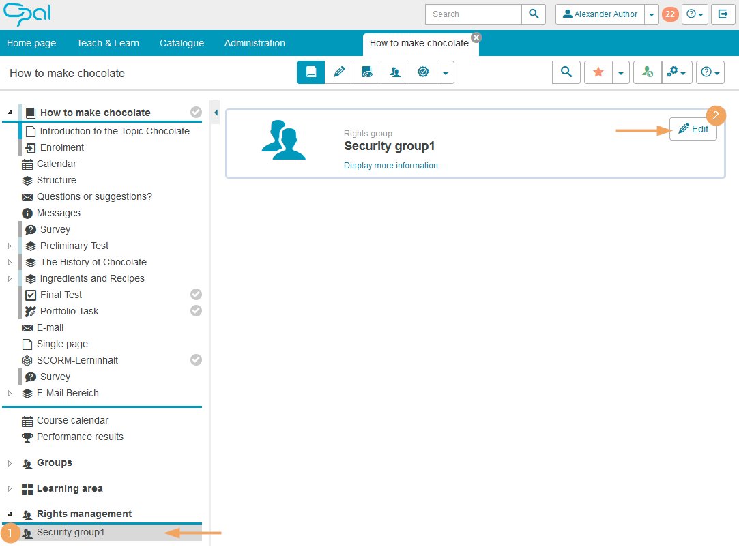
Task: Mark course as favourite with star
Action: click(598, 72)
